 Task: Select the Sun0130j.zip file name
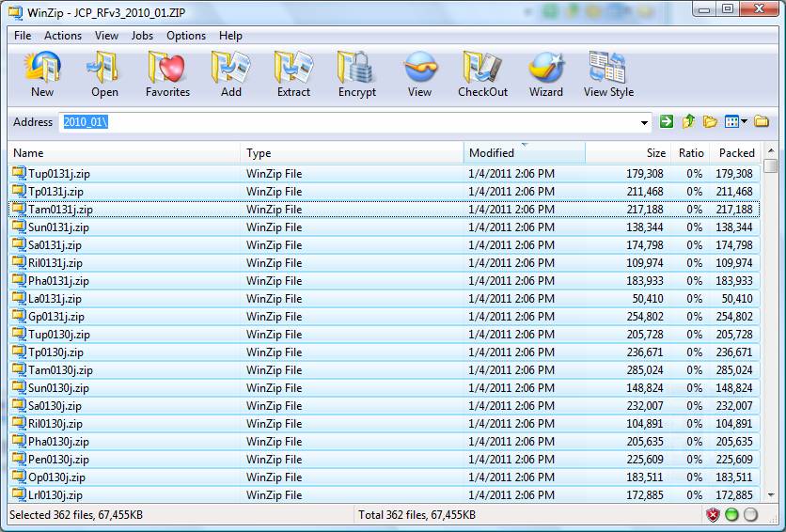click(x=58, y=388)
